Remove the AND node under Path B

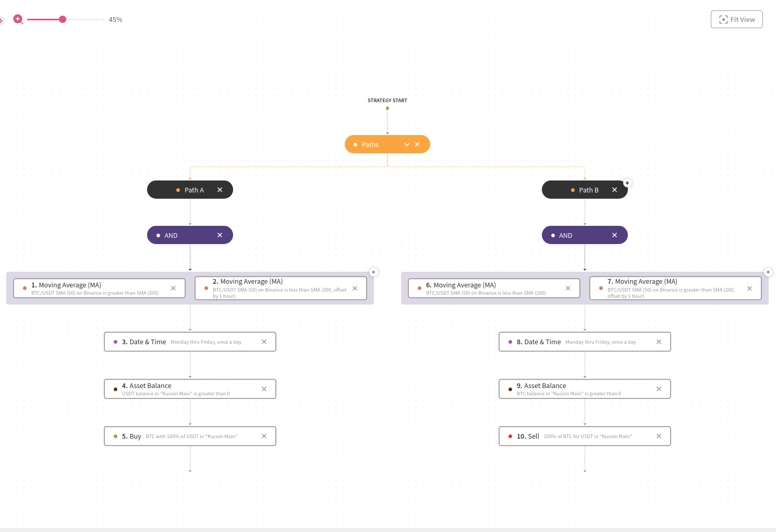tap(614, 235)
